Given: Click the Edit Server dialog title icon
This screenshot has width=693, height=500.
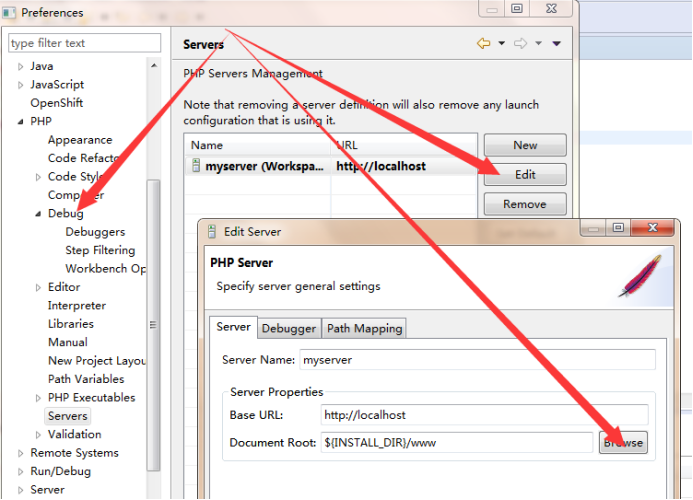Looking at the screenshot, I should pyautogui.click(x=212, y=231).
